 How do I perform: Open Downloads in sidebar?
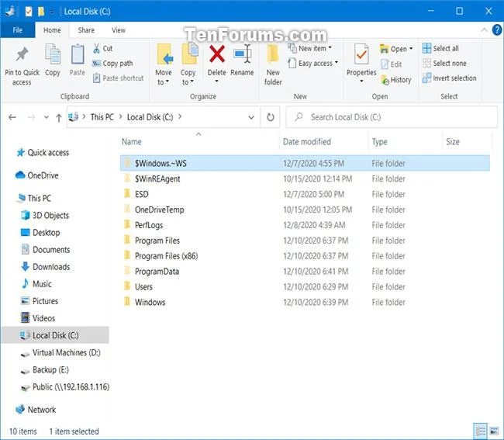45,267
